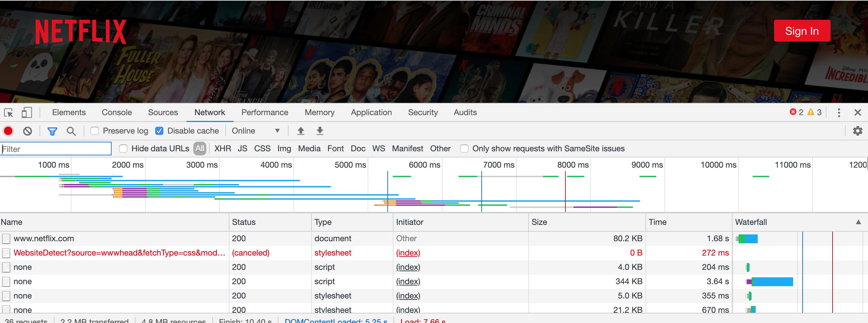Screen dimensions: 868x323
Task: Click the Netflix Sign In button
Action: coord(802,31)
